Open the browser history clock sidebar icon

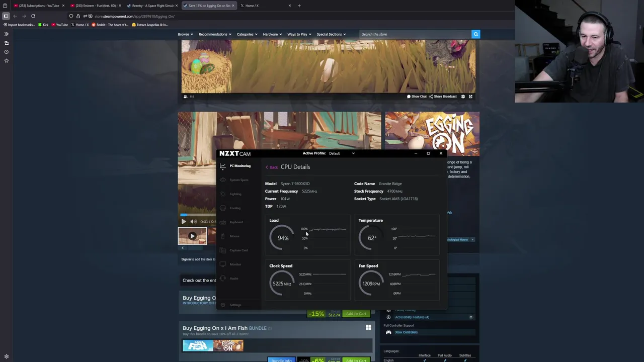pos(7,52)
